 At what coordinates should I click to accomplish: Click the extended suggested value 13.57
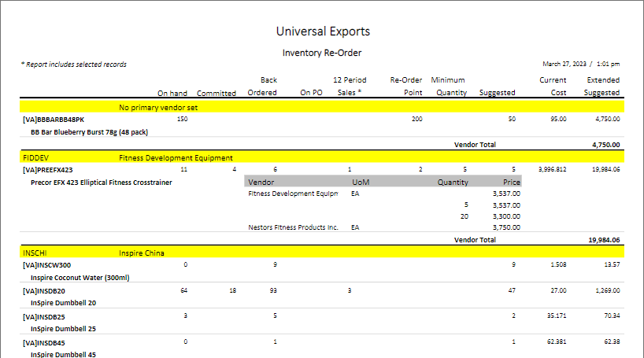[x=612, y=265]
